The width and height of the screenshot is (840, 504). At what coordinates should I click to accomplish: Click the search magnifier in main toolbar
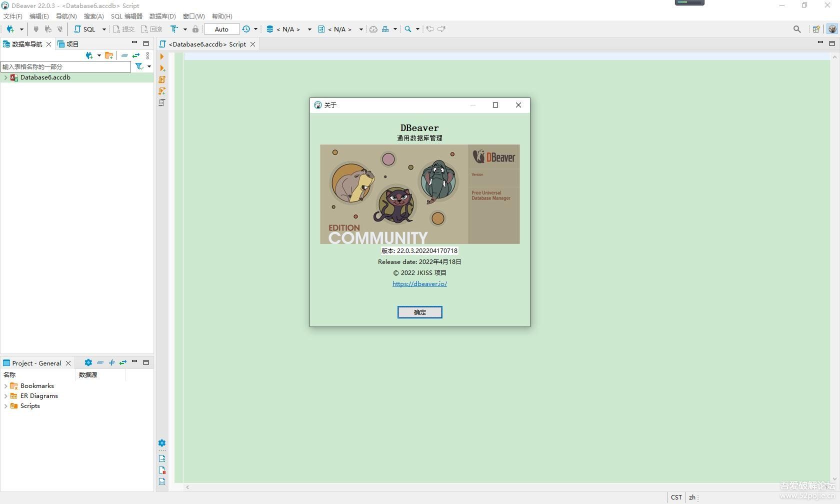[408, 29]
